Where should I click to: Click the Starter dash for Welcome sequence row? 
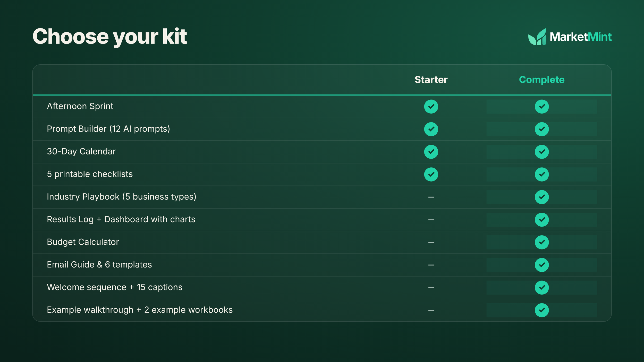(x=431, y=288)
